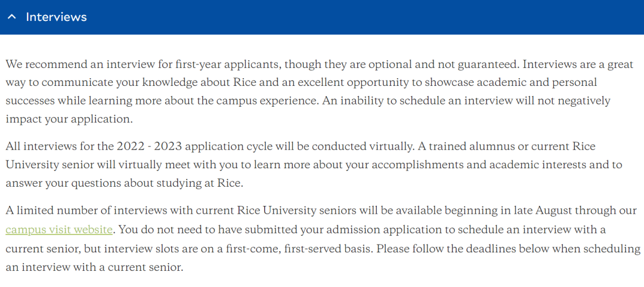Screen dimensions: 644x287
Task: Open the campus visit website link
Action: point(58,230)
